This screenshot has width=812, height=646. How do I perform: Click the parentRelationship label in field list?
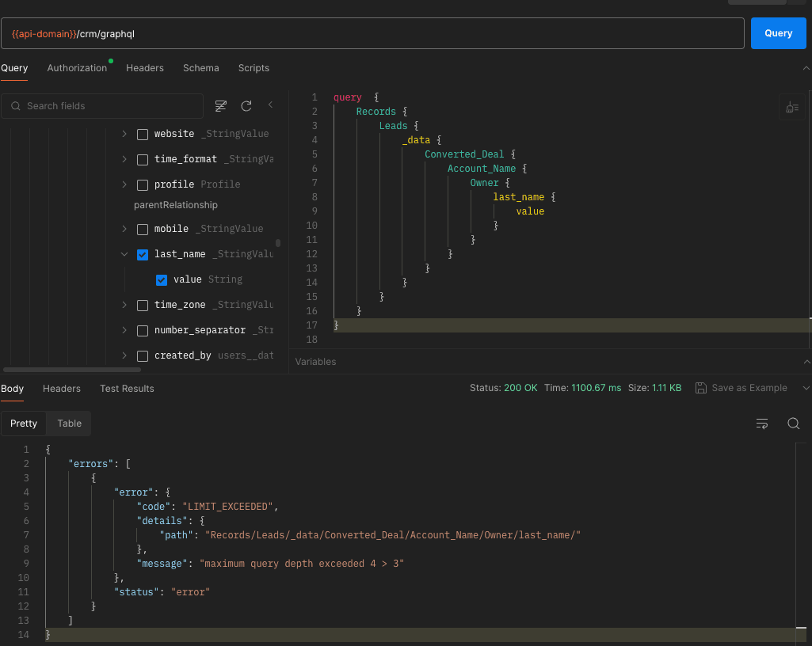click(176, 206)
